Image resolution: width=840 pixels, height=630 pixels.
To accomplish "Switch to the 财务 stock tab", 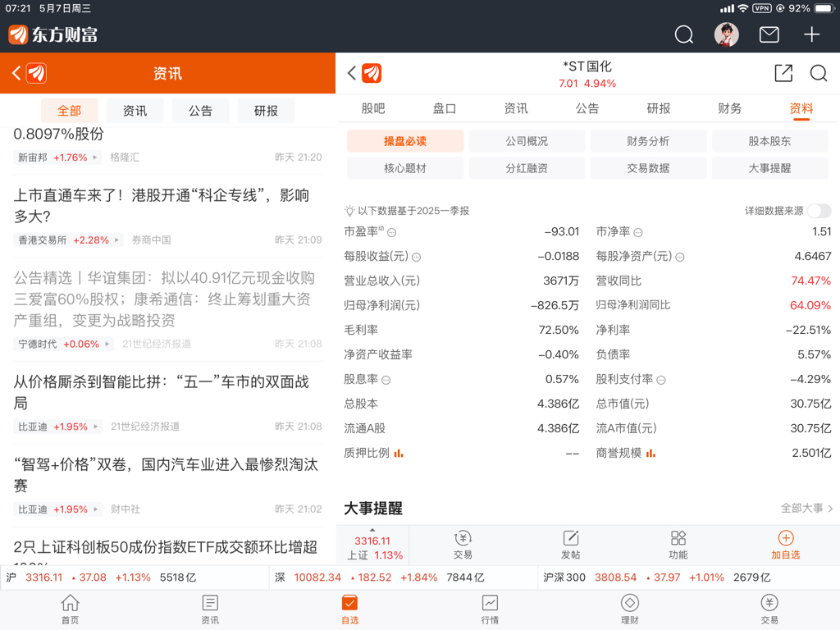I will (x=729, y=109).
